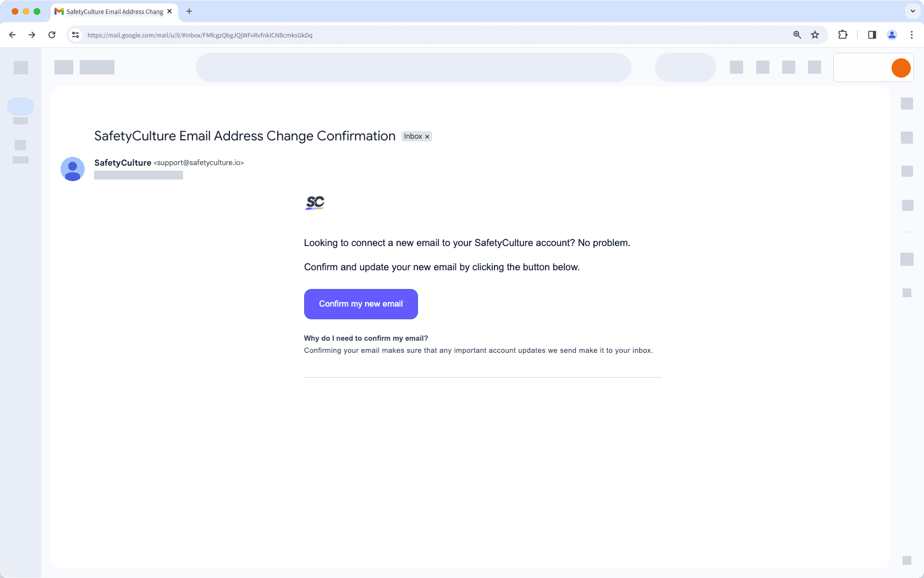
Task: Open Google Calendar in the right side panel
Action: point(906,103)
